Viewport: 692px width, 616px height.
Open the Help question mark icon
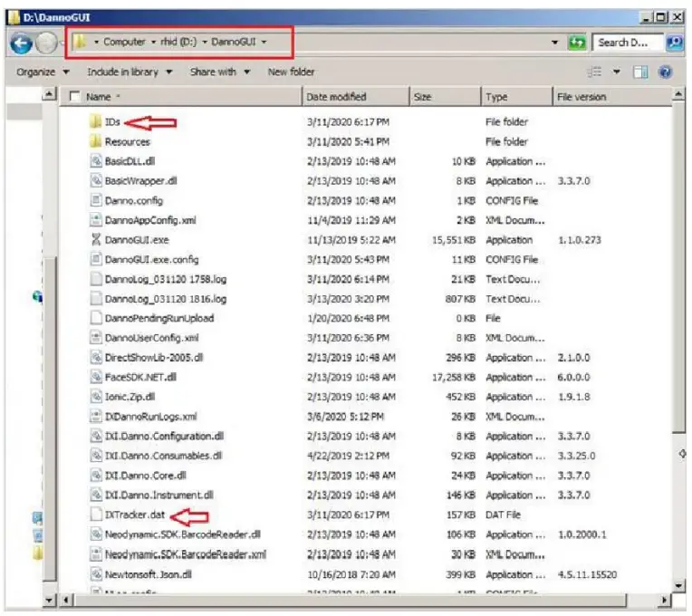click(665, 72)
